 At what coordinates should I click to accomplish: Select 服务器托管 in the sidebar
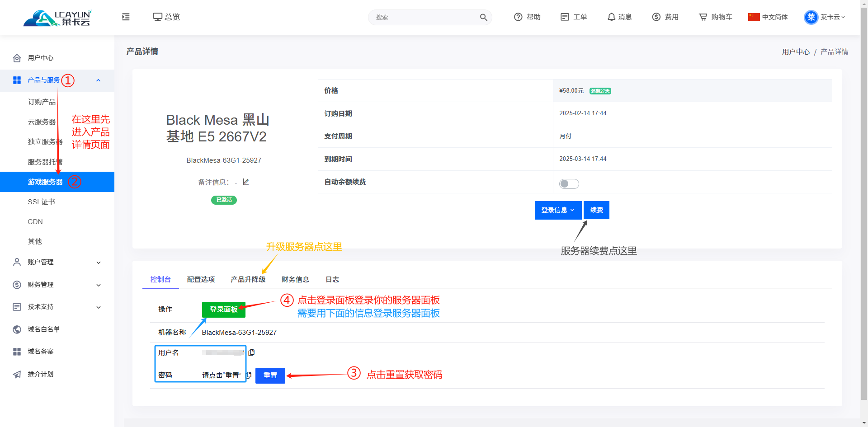45,162
